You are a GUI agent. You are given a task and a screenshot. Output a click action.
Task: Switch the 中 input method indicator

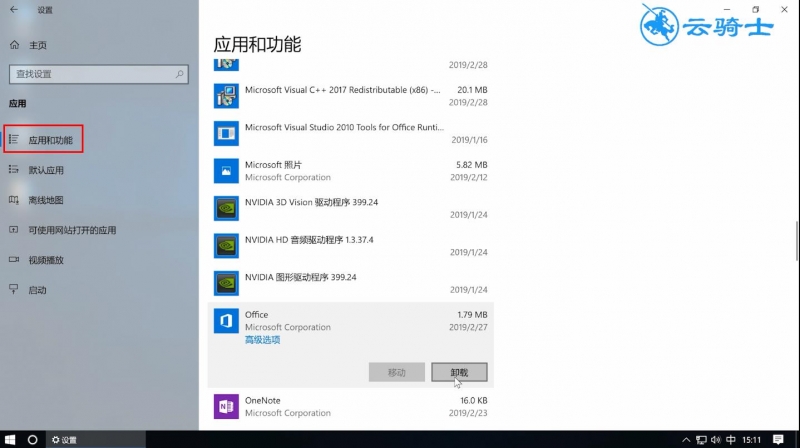pos(731,440)
